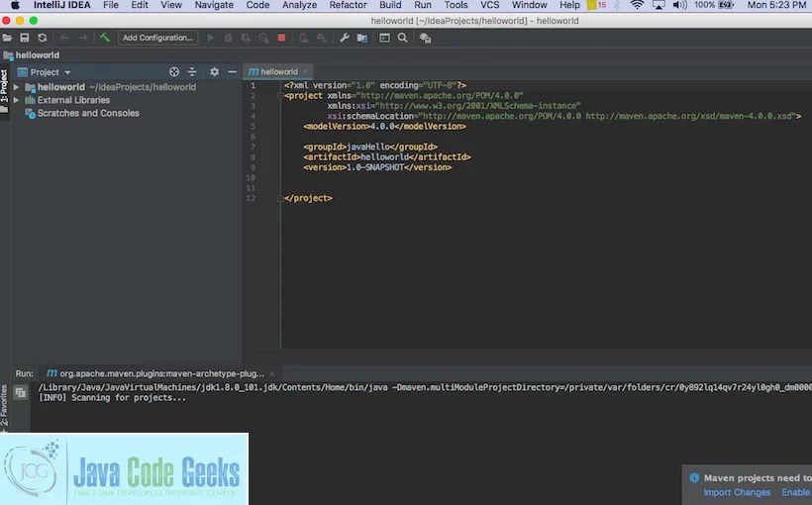The height and width of the screenshot is (505, 812).
Task: Open Project Structure folder icon
Action: click(362, 39)
